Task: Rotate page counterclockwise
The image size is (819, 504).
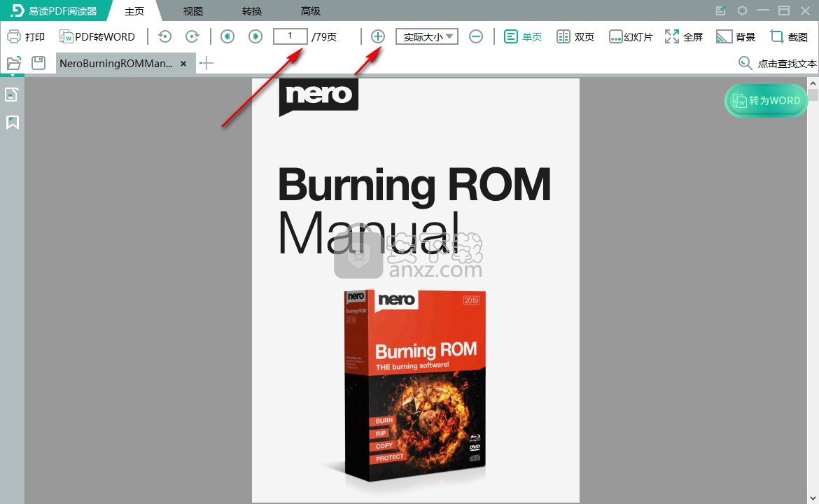Action: coord(164,36)
